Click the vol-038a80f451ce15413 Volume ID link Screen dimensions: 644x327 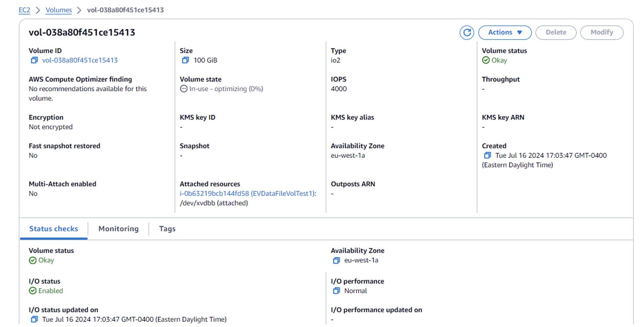80,60
